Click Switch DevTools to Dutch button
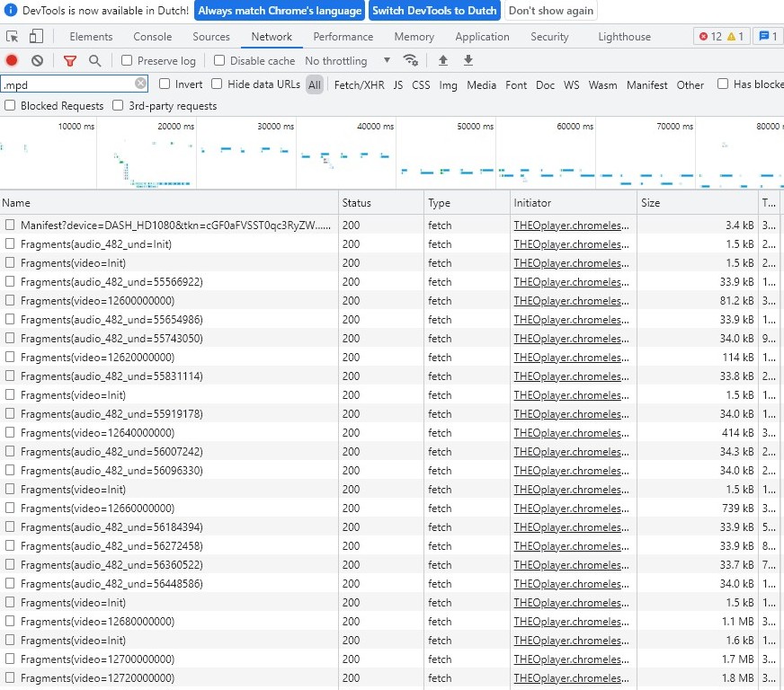 (x=433, y=11)
